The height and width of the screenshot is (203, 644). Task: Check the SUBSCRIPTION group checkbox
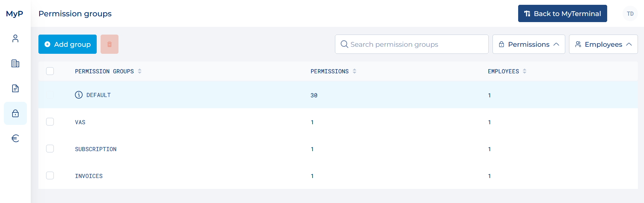[x=50, y=149]
